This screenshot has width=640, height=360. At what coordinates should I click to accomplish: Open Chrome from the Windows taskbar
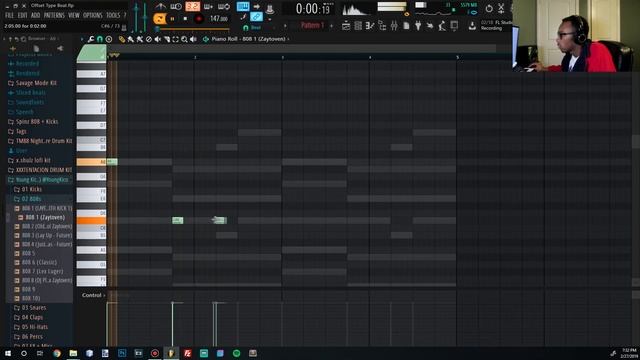click(57, 353)
